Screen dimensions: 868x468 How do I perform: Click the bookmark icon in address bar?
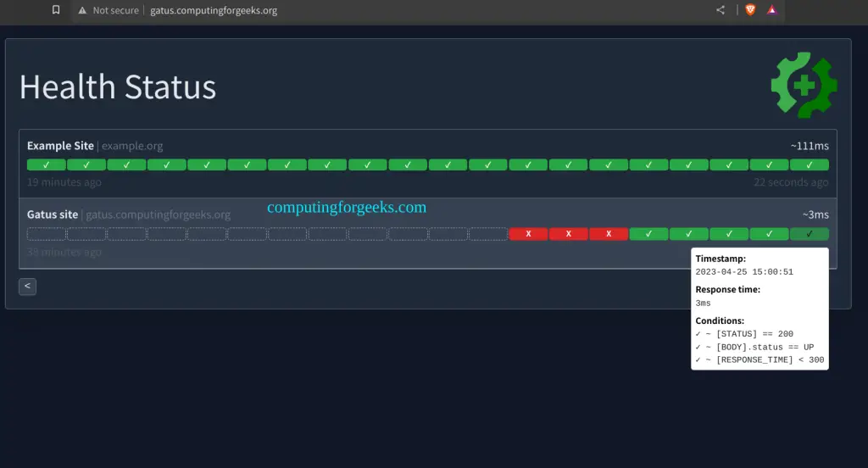56,10
